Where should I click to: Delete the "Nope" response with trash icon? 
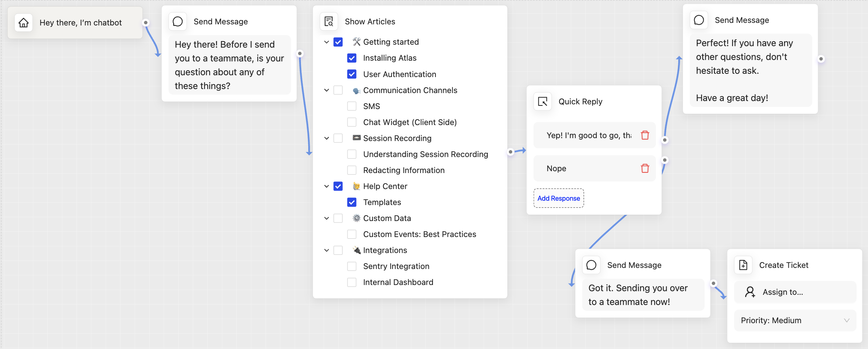coord(645,168)
